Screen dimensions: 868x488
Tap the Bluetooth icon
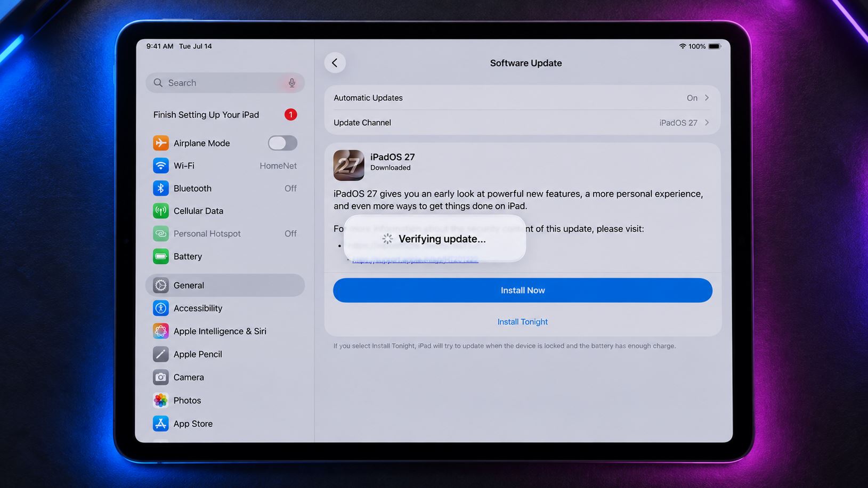coord(160,188)
